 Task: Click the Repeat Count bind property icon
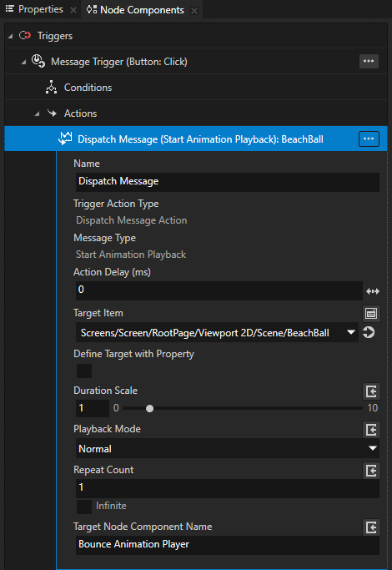point(371,471)
